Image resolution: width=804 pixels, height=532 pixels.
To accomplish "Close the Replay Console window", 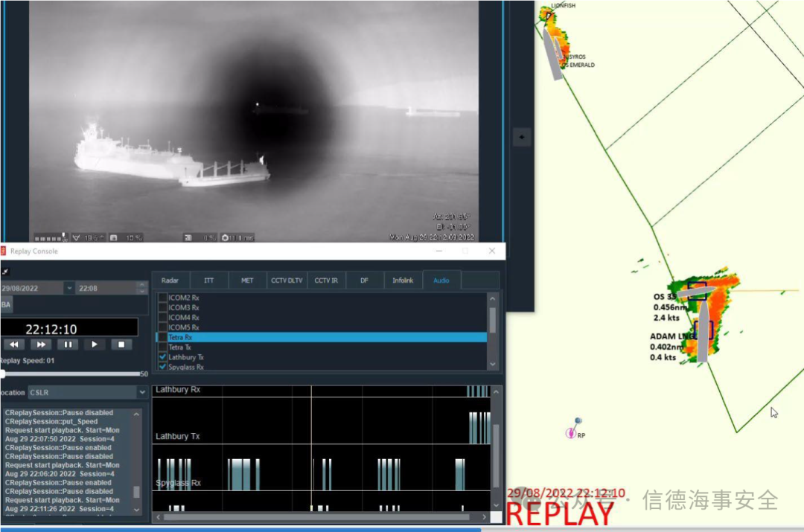I will tap(492, 251).
